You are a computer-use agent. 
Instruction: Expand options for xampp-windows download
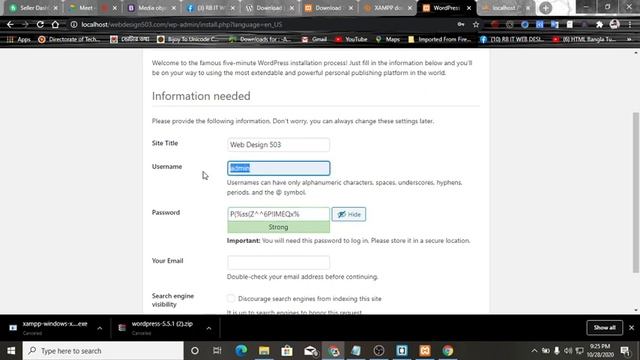point(100,328)
